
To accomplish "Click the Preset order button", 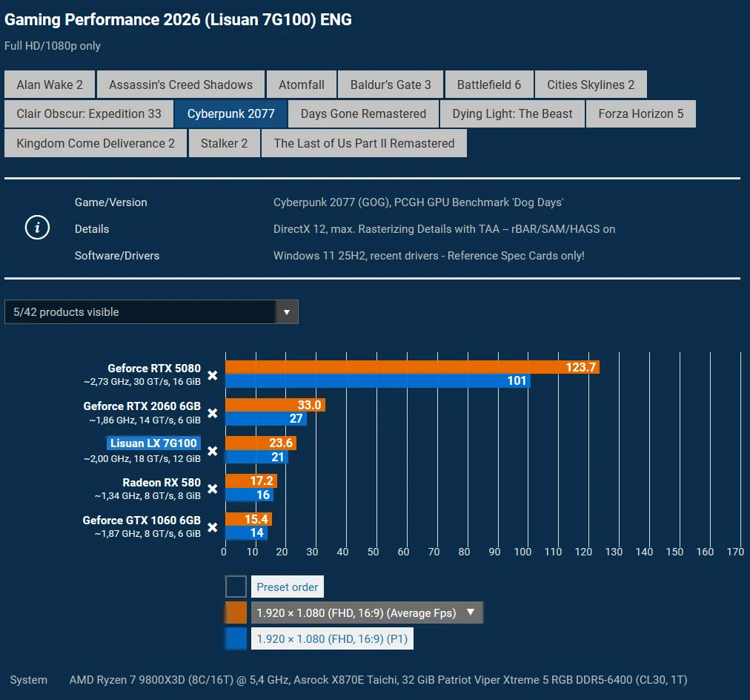I will coord(288,587).
